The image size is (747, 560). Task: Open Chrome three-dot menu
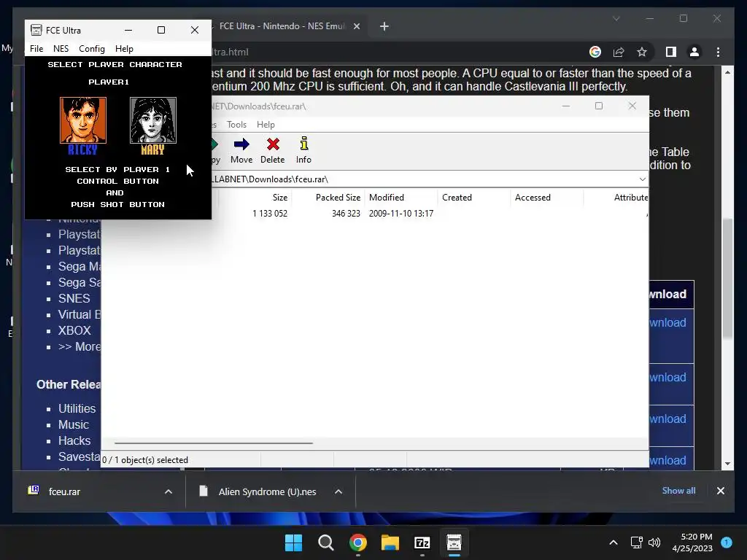pyautogui.click(x=718, y=52)
